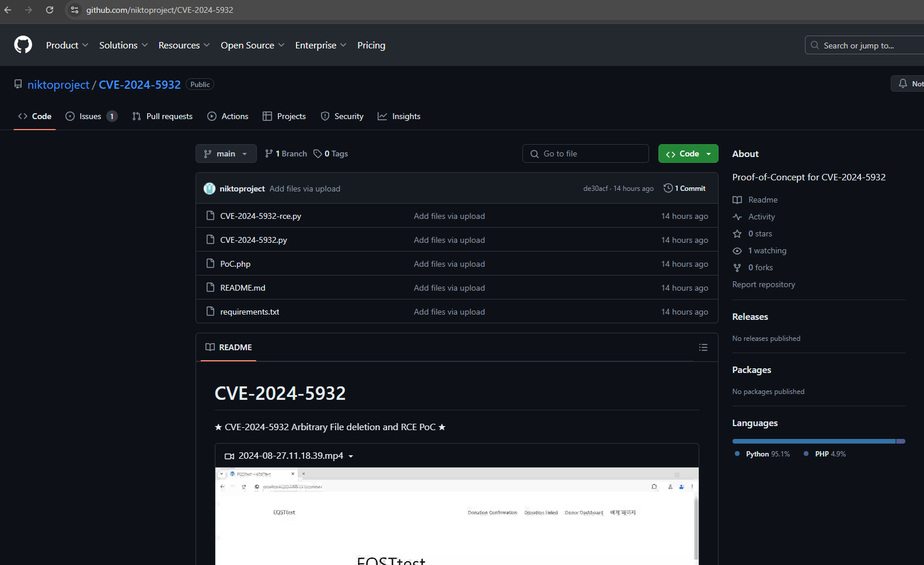Open requirements.txt file

point(250,312)
